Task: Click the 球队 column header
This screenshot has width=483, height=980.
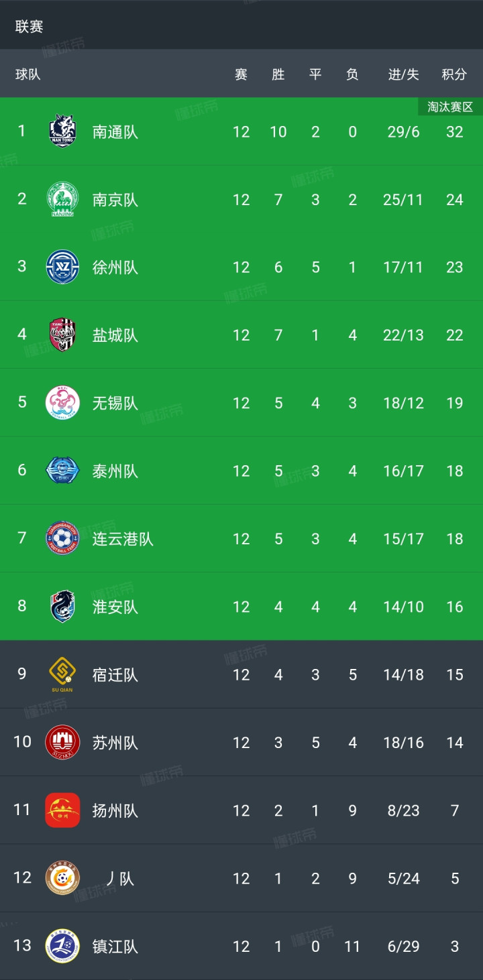Action: (28, 74)
